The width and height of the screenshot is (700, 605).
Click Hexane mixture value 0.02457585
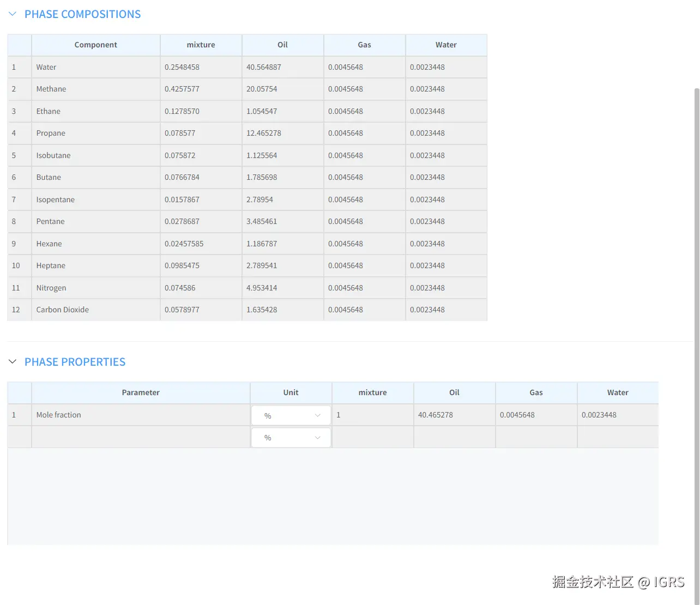[184, 244]
